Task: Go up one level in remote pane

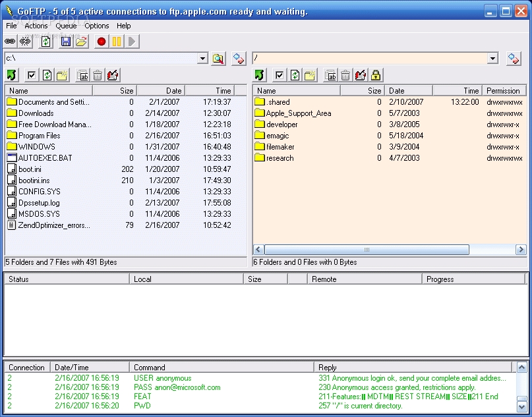Action: point(260,75)
